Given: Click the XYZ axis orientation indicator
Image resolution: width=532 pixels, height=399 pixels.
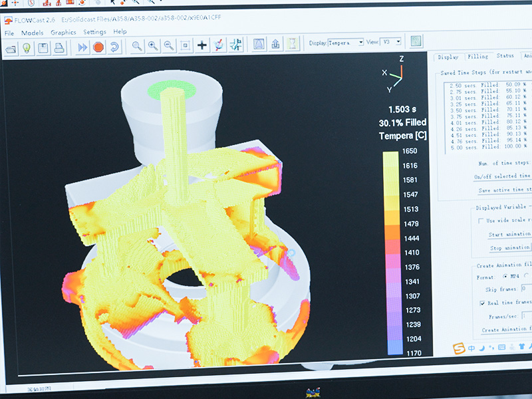Looking at the screenshot, I should (394, 75).
